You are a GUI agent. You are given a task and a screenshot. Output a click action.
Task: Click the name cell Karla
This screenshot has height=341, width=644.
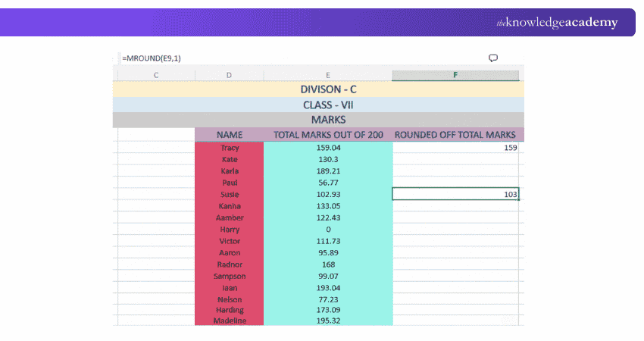click(x=229, y=171)
